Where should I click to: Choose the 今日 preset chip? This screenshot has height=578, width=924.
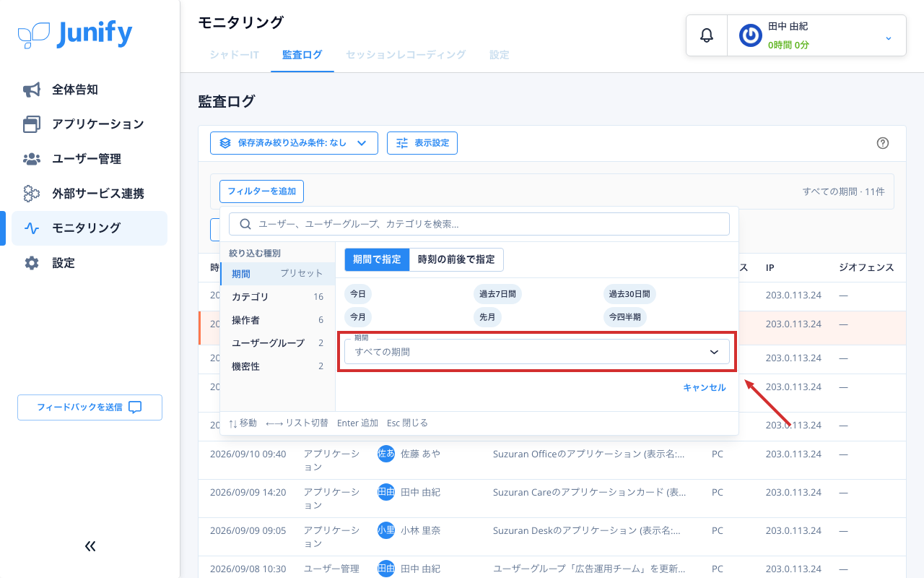(x=358, y=294)
